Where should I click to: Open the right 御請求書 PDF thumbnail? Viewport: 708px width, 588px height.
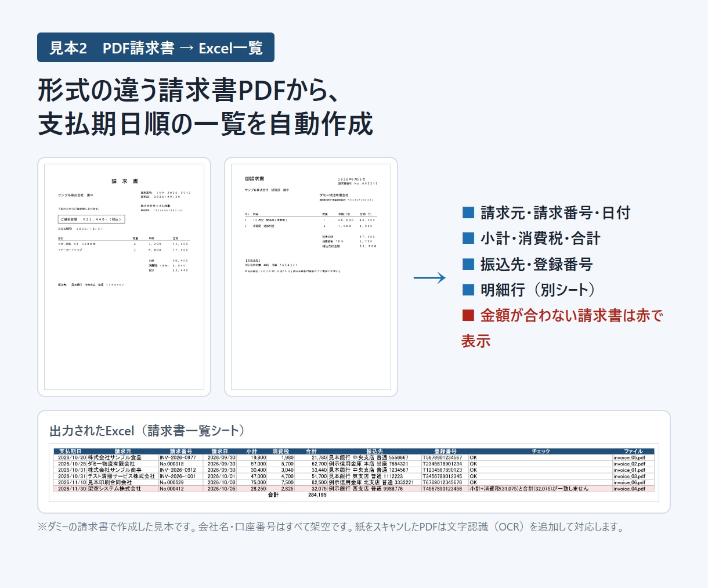point(311,277)
